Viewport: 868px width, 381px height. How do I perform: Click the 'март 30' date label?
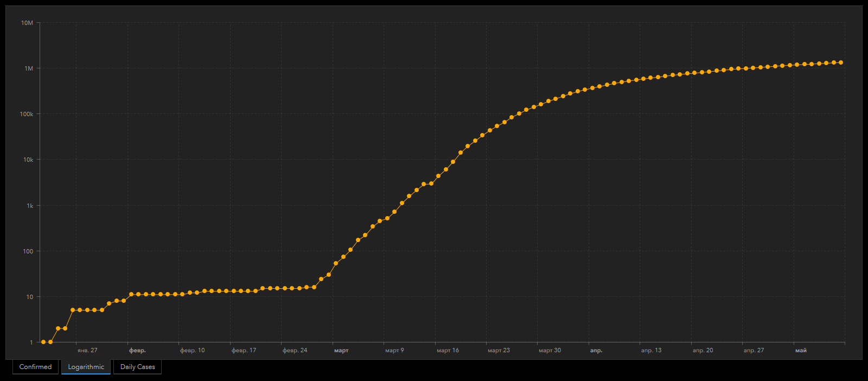click(x=550, y=351)
